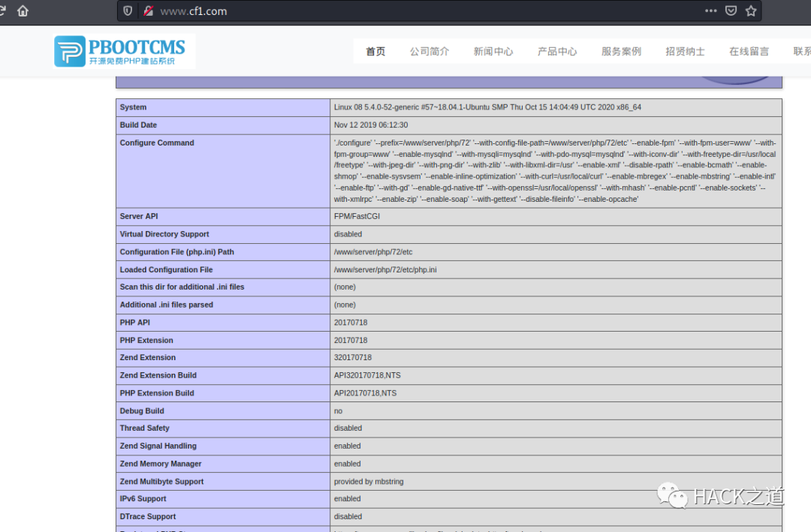Click Scan this dir for additional .ini files
The width and height of the screenshot is (811, 532).
tap(182, 287)
